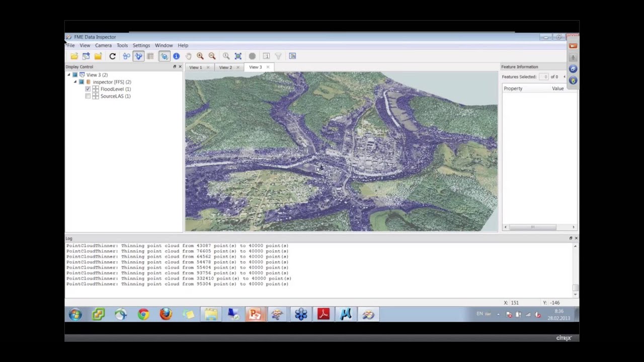The height and width of the screenshot is (362, 644).
Task: Refresh the view using the circular arrow icon
Action: (x=112, y=56)
